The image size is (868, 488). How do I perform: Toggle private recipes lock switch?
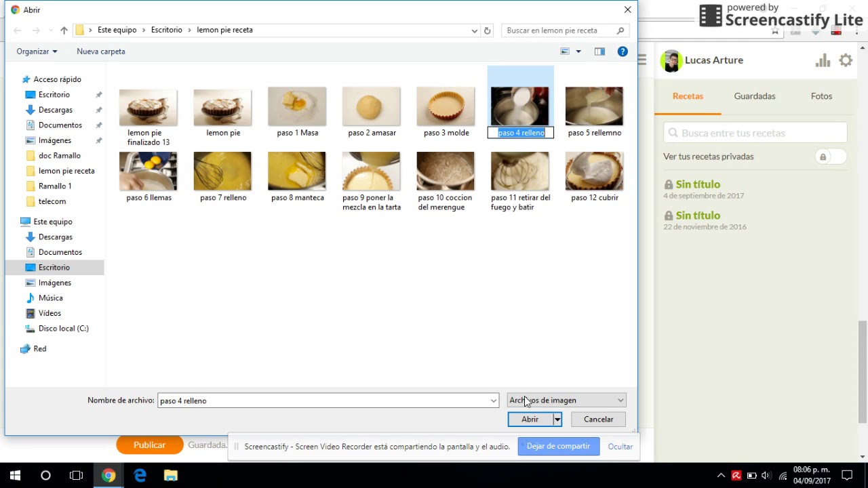tap(831, 157)
